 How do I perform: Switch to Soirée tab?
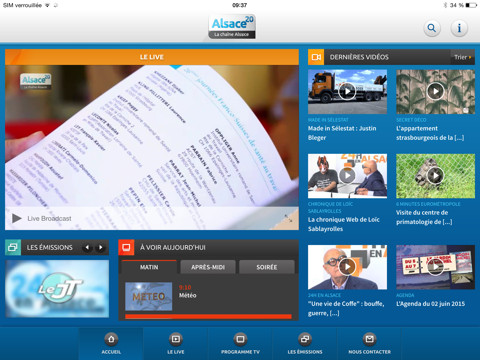pos(267,267)
